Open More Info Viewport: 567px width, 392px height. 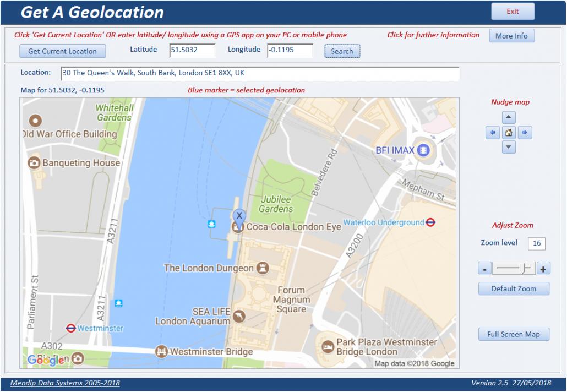point(511,36)
